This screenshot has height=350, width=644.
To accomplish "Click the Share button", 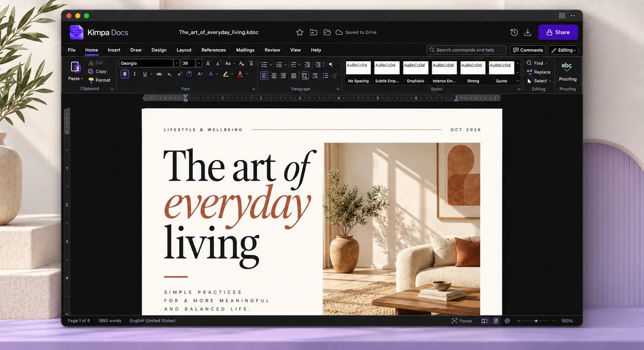I will 558,32.
